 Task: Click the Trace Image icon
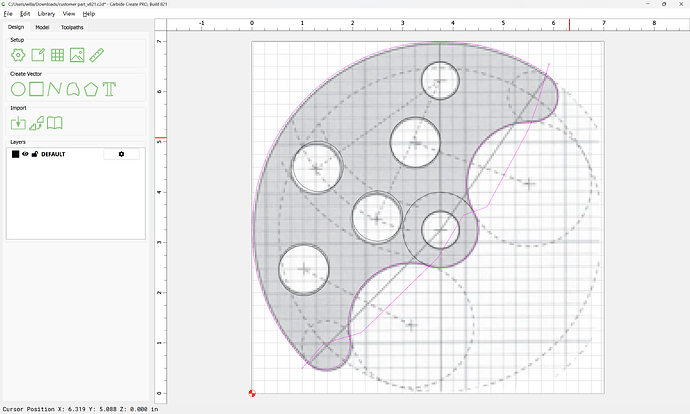pyautogui.click(x=37, y=123)
